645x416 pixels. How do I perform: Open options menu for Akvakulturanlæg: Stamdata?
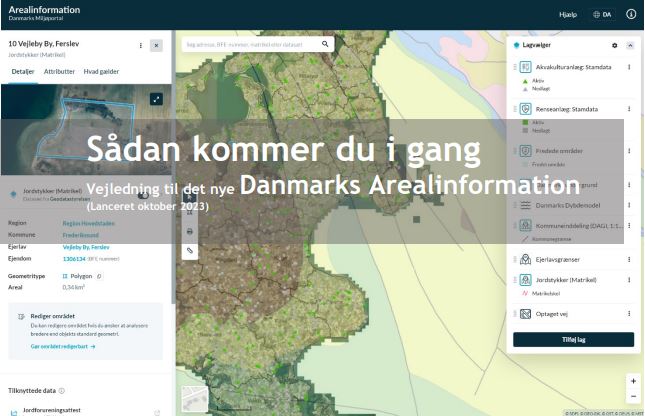click(x=629, y=67)
